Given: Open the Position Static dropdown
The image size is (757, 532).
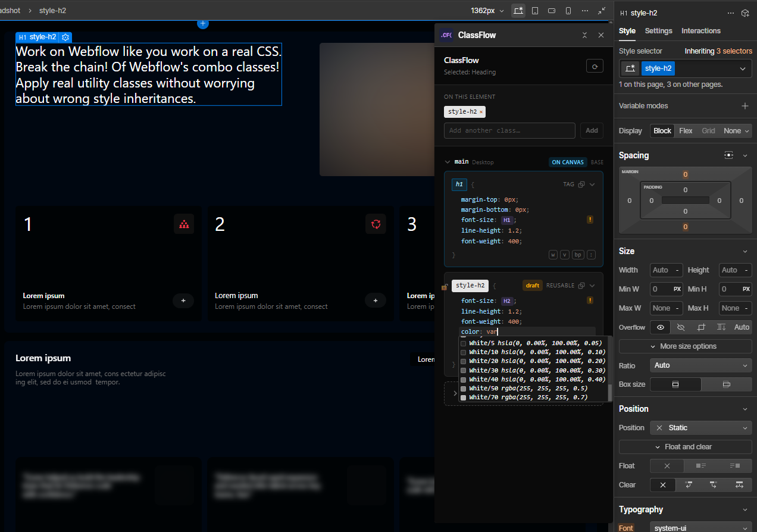Looking at the screenshot, I should coord(701,428).
